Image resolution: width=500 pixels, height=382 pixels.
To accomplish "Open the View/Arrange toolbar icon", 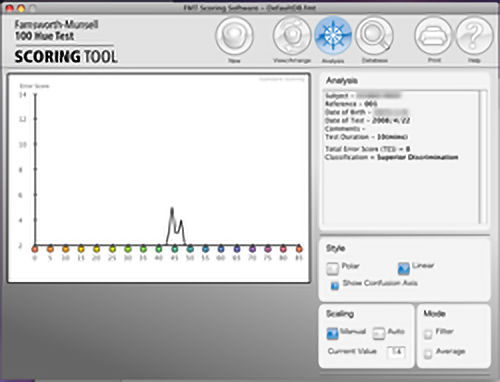I will pyautogui.click(x=292, y=36).
